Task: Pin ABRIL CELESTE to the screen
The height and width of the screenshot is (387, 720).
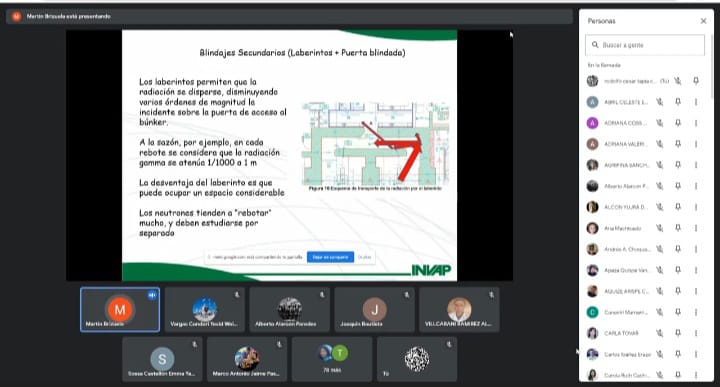Action: pyautogui.click(x=678, y=102)
